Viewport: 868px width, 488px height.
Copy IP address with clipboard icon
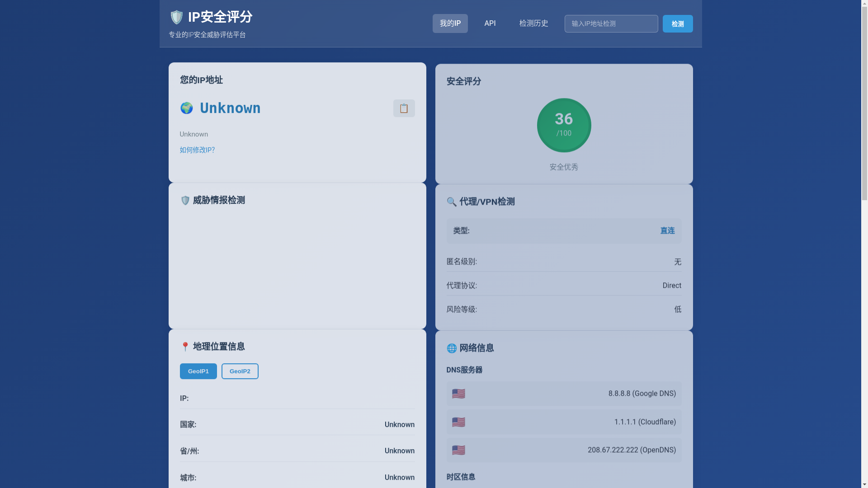[404, 108]
